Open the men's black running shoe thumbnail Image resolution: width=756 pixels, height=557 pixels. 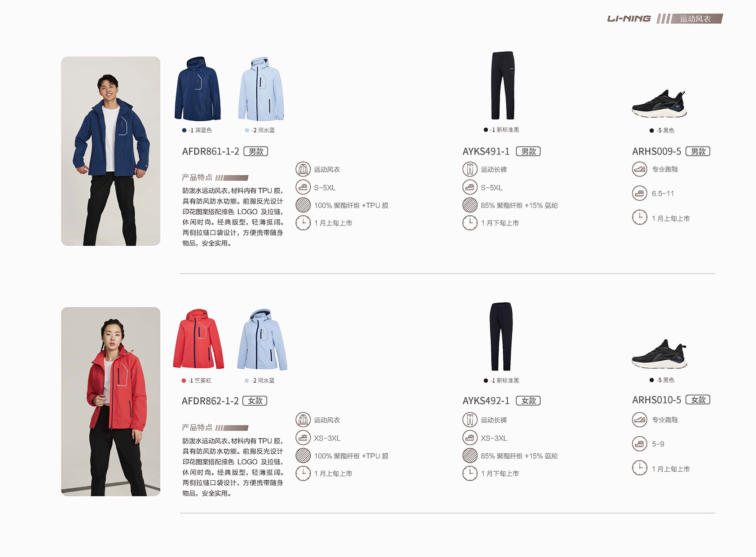tap(659, 104)
